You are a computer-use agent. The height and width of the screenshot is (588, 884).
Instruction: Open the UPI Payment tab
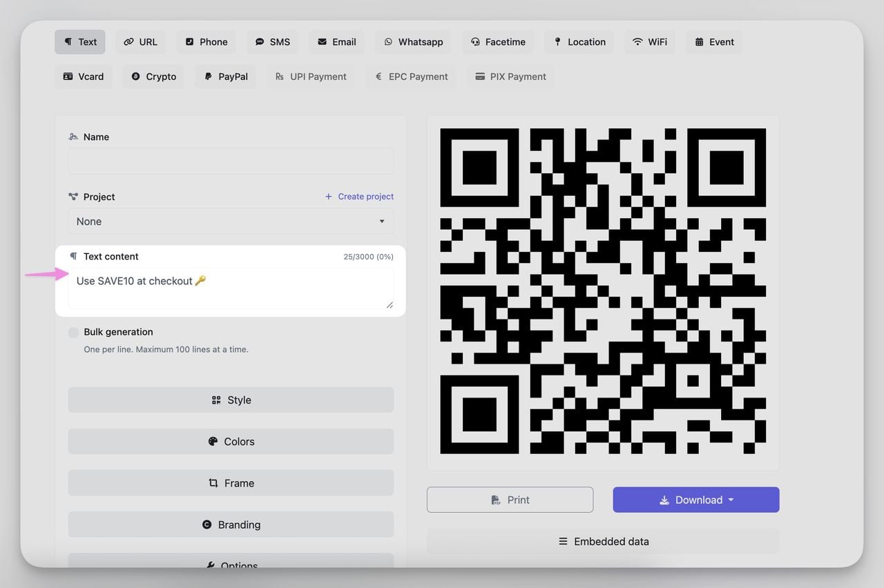[x=311, y=77]
